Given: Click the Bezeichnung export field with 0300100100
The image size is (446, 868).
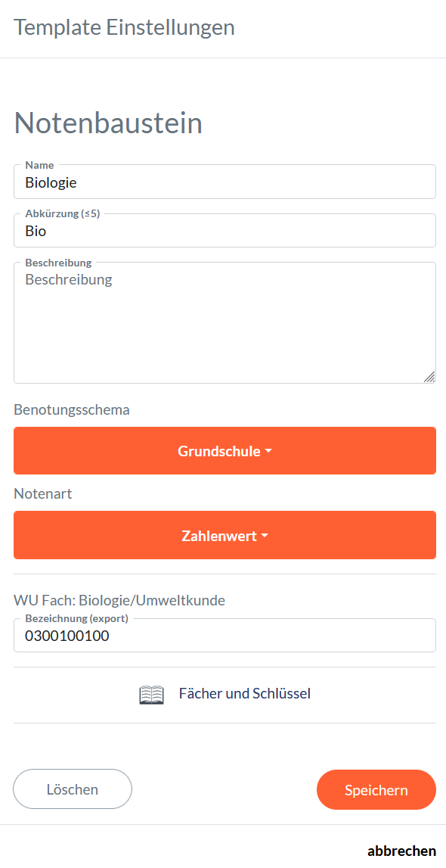Looking at the screenshot, I should [x=225, y=635].
